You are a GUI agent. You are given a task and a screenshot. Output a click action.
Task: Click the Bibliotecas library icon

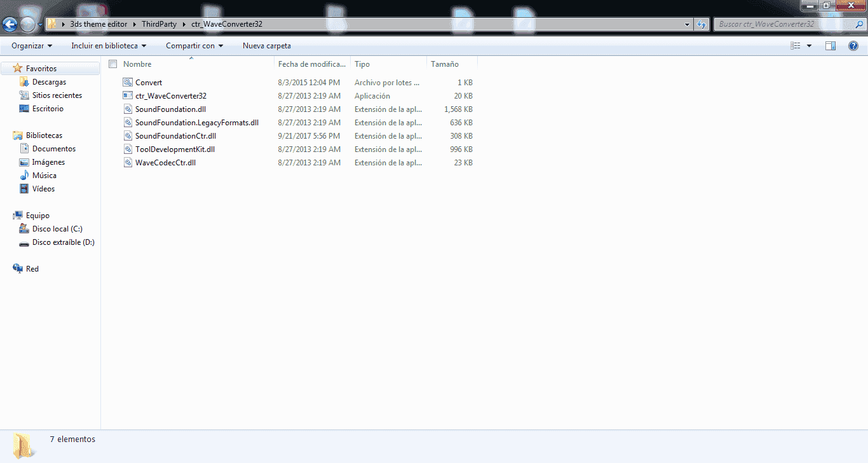point(18,135)
